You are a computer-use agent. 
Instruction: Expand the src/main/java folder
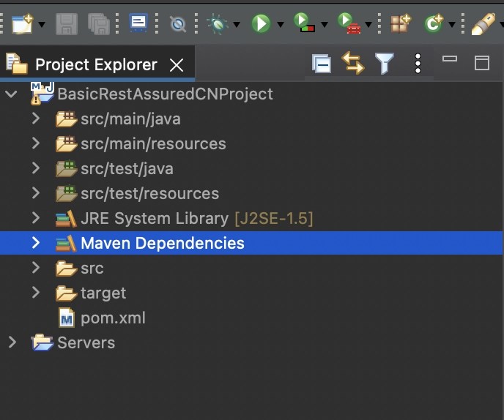coord(36,119)
